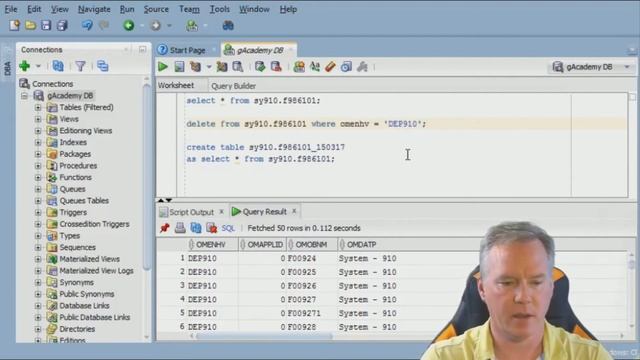
Task: Click the delete from statement line in worksheet
Action: (306, 124)
